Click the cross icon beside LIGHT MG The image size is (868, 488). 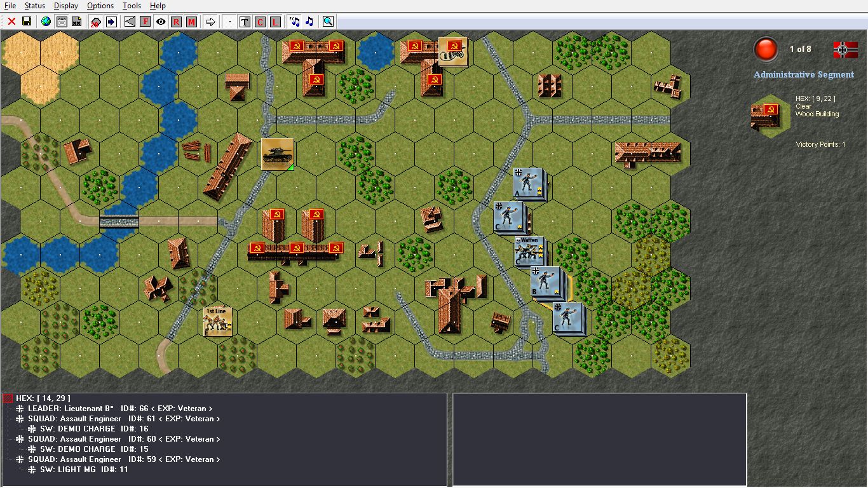coord(32,470)
